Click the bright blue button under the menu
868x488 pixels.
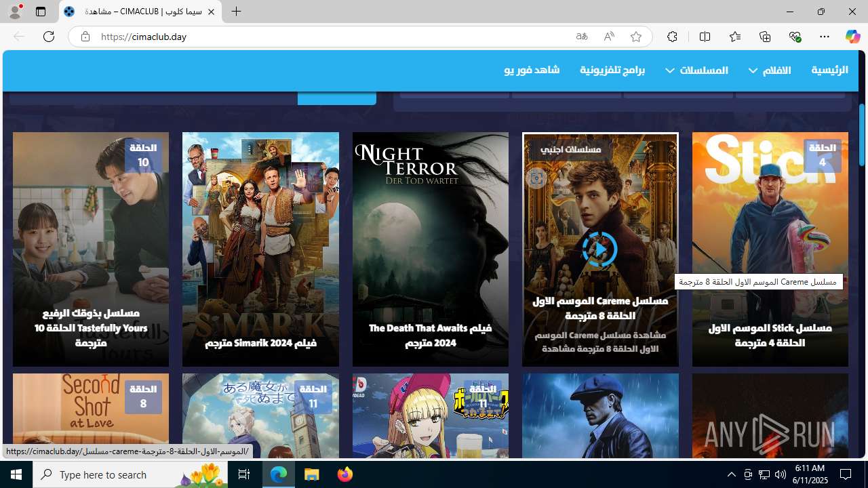pyautogui.click(x=336, y=98)
